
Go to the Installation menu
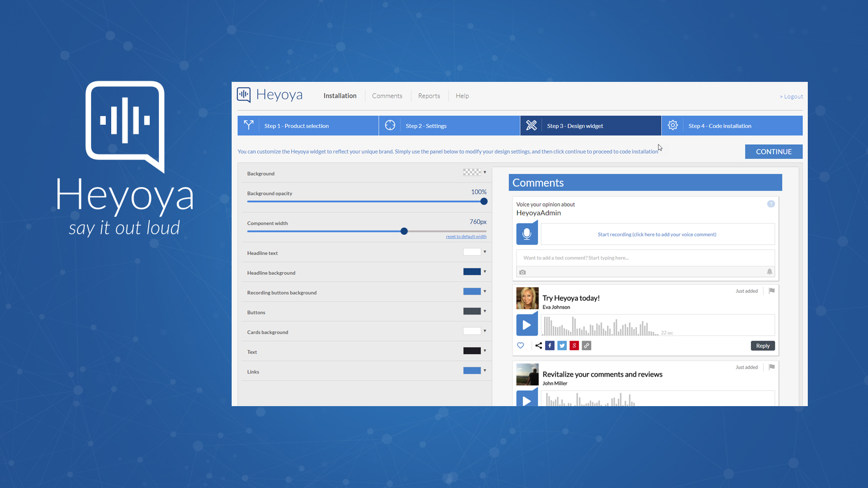(340, 96)
